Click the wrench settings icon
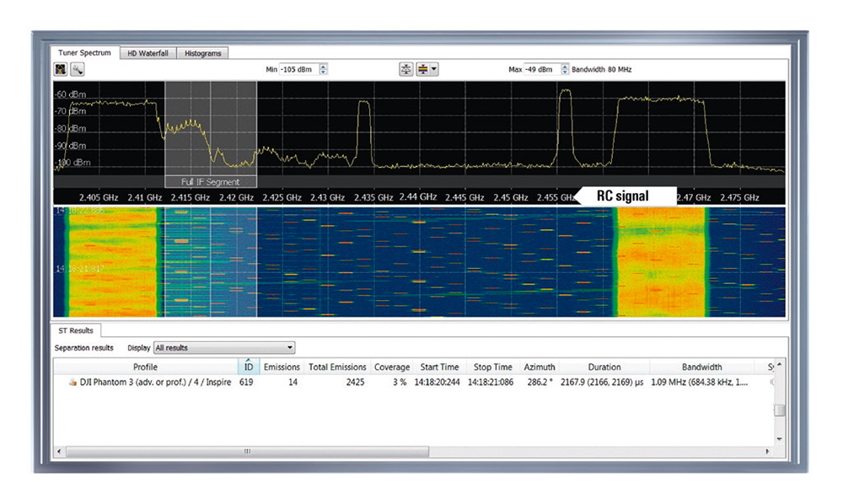The width and height of the screenshot is (843, 504). pos(76,69)
